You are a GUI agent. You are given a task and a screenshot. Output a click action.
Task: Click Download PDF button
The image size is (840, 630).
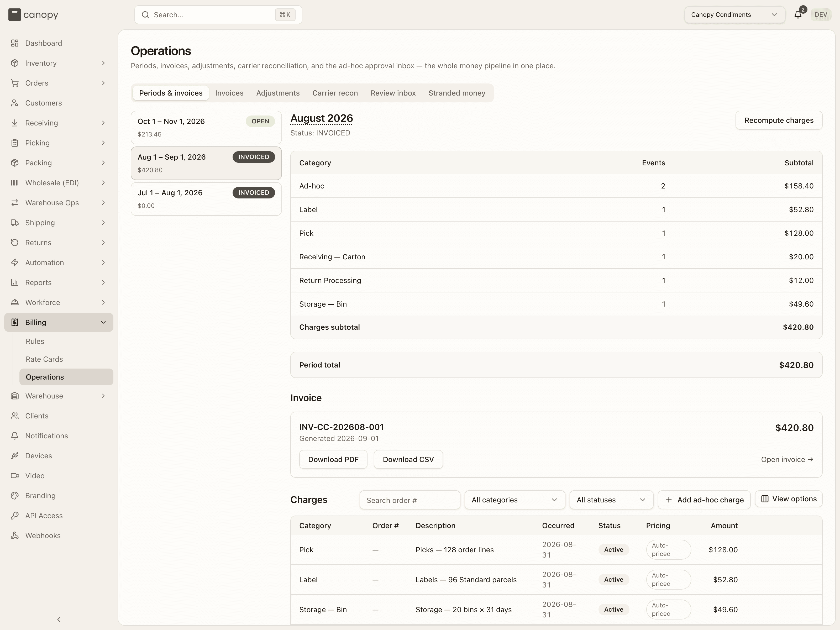click(x=333, y=459)
